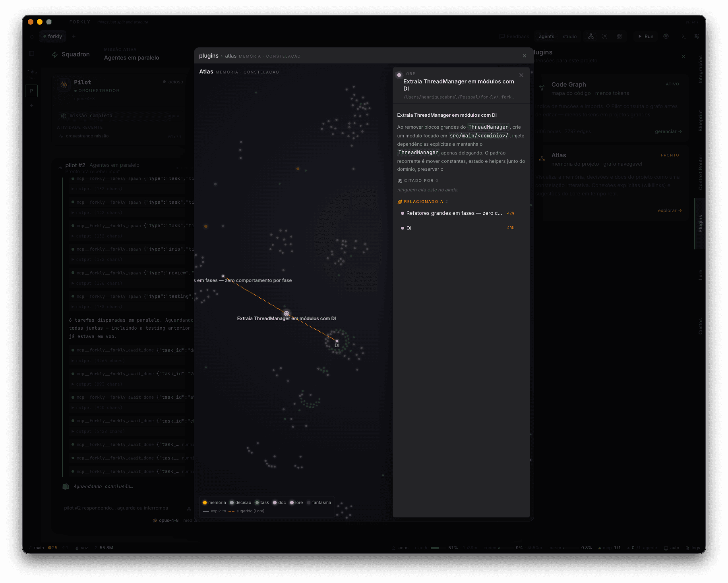This screenshot has height=583, width=728.
Task: Switch to the agents view tab
Action: [x=546, y=37]
